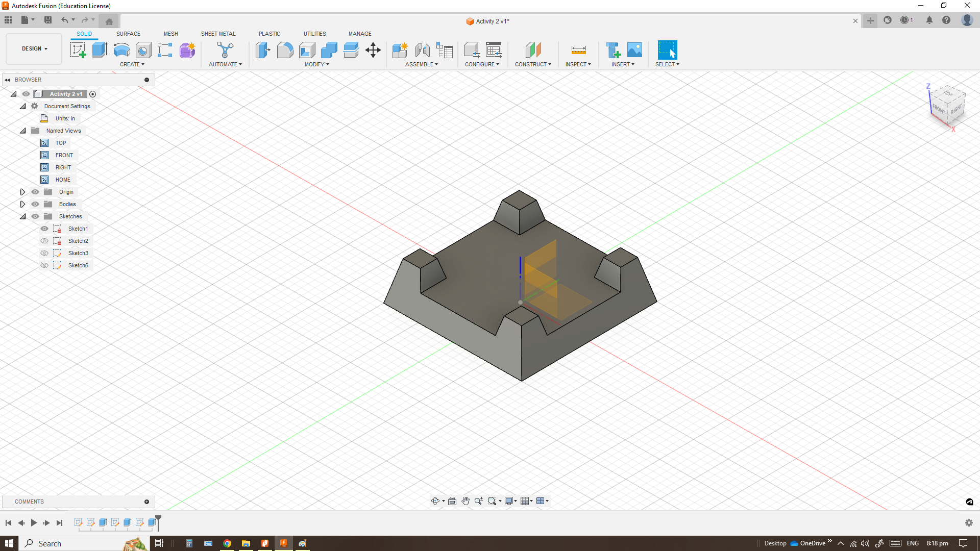Screen dimensions: 980x551
Task: Collapse the Sketches folder
Action: (x=23, y=216)
